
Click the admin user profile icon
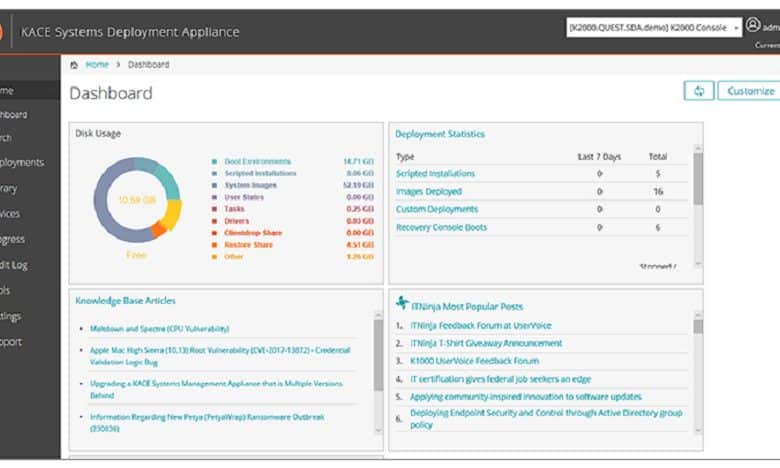tap(753, 24)
